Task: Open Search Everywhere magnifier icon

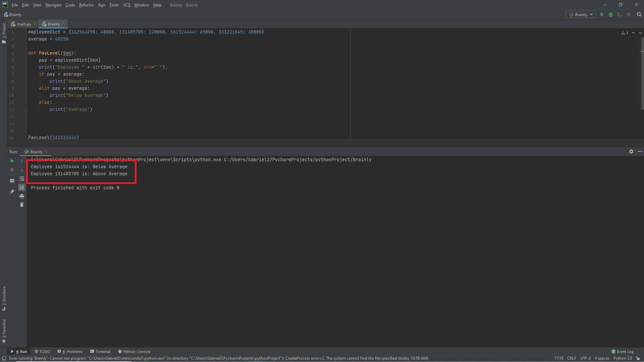Action: tap(639, 15)
